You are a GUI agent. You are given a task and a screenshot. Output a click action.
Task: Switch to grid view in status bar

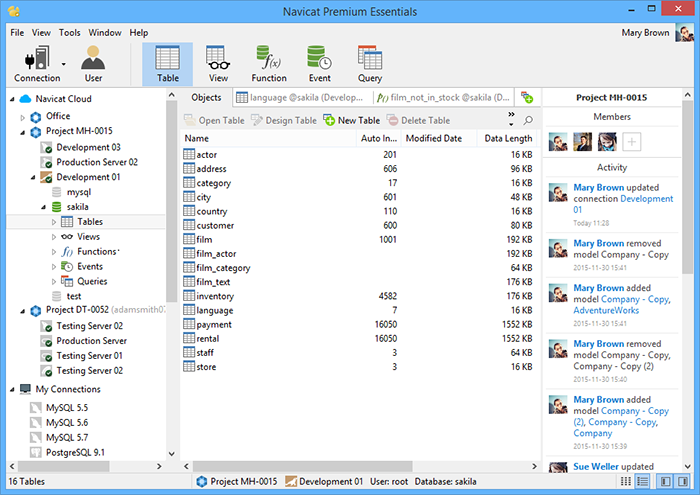coord(626,481)
